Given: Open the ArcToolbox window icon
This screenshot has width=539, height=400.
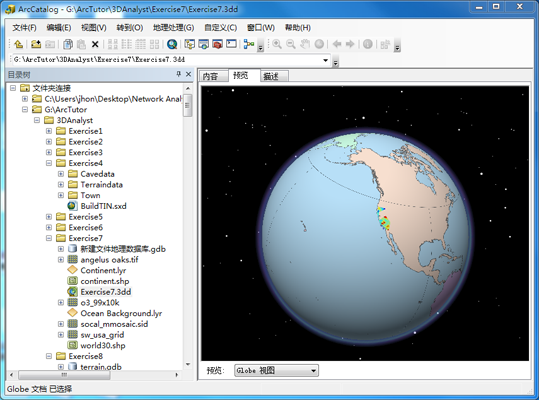Looking at the screenshot, I should tap(217, 44).
